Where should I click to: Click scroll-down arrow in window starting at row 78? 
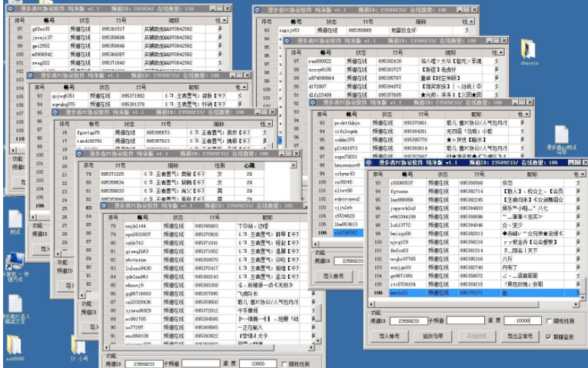coord(318,341)
